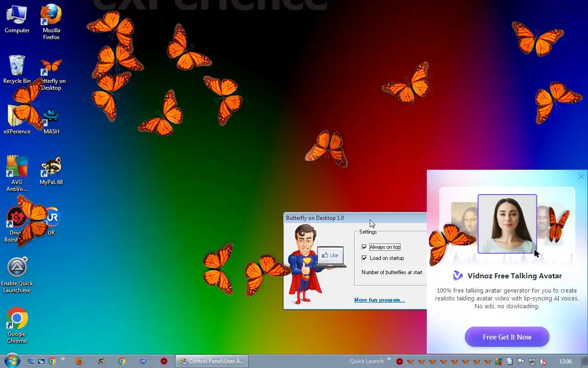Select the Recycle Bin icon
The width and height of the screenshot is (588, 368).
click(17, 69)
